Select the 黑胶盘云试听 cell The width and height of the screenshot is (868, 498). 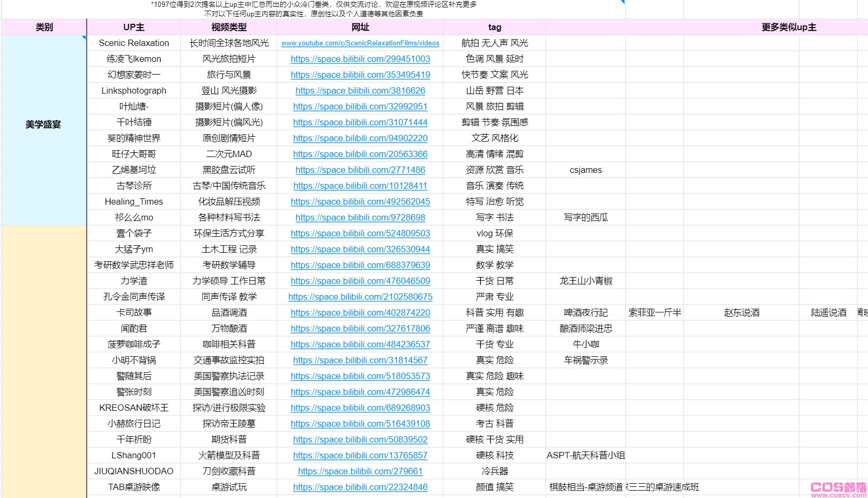point(229,170)
